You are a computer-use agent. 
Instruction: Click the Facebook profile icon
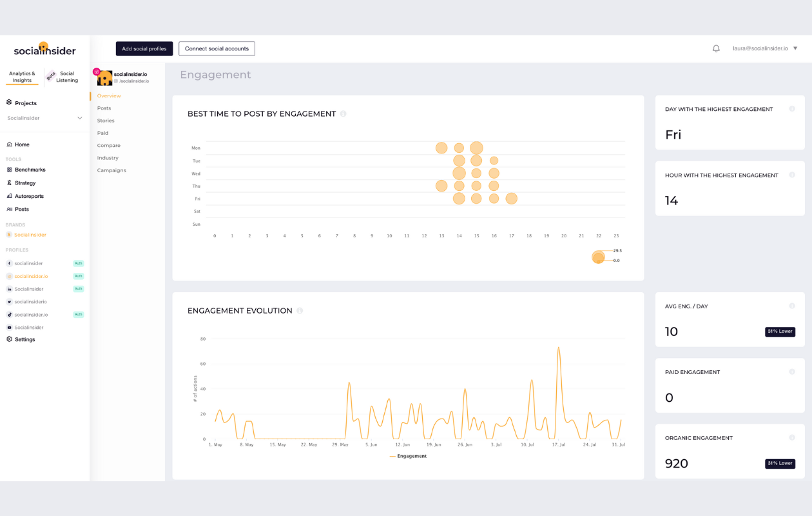[10, 263]
